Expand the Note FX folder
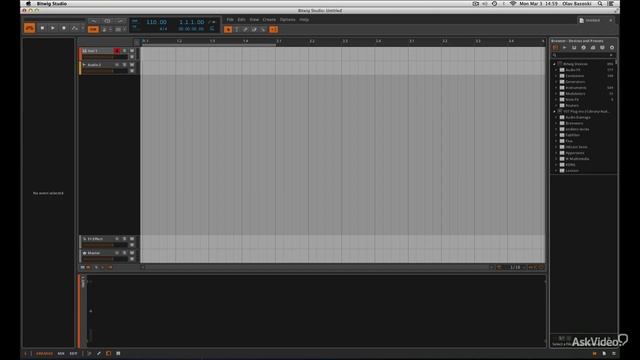Image resolution: width=640 pixels, height=360 pixels. [x=557, y=100]
